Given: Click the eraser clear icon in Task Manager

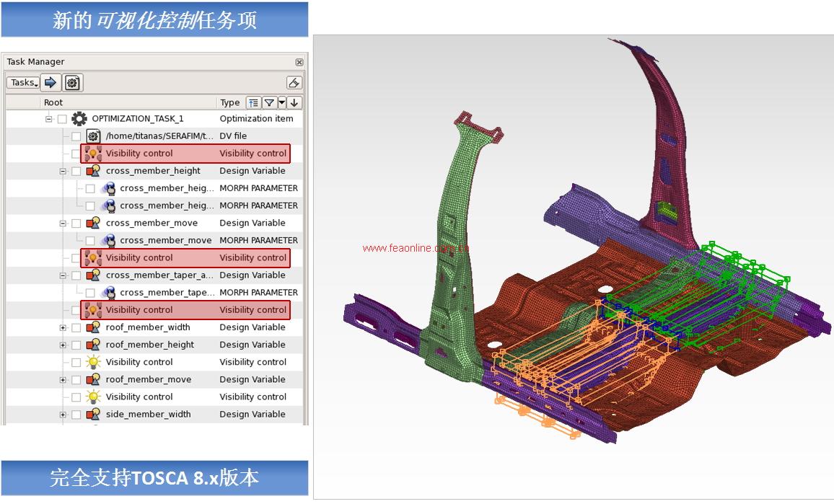Looking at the screenshot, I should point(294,83).
